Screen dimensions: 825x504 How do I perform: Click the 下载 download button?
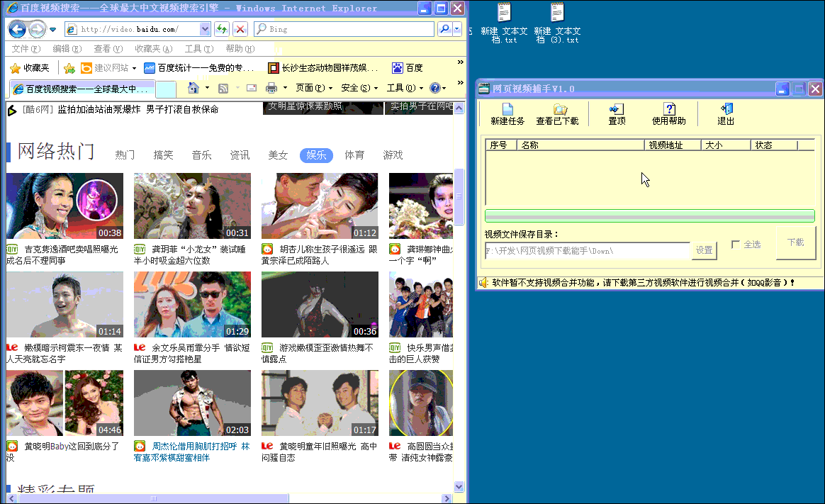795,242
